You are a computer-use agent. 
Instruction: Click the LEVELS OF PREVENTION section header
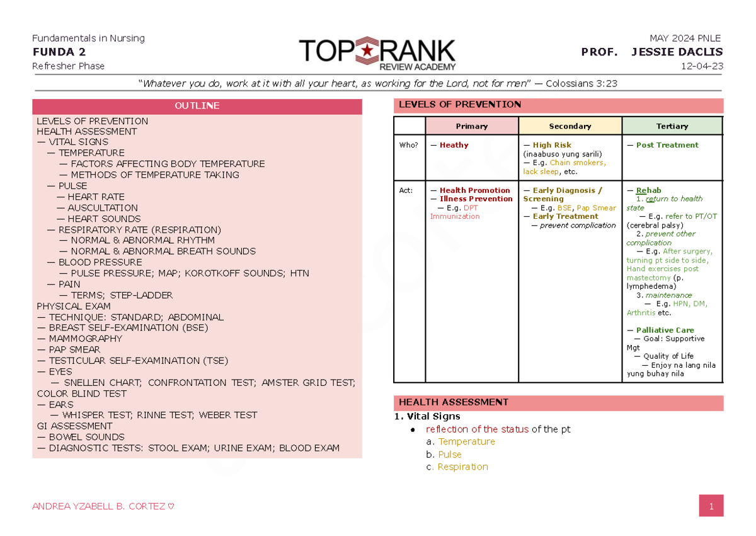point(558,105)
